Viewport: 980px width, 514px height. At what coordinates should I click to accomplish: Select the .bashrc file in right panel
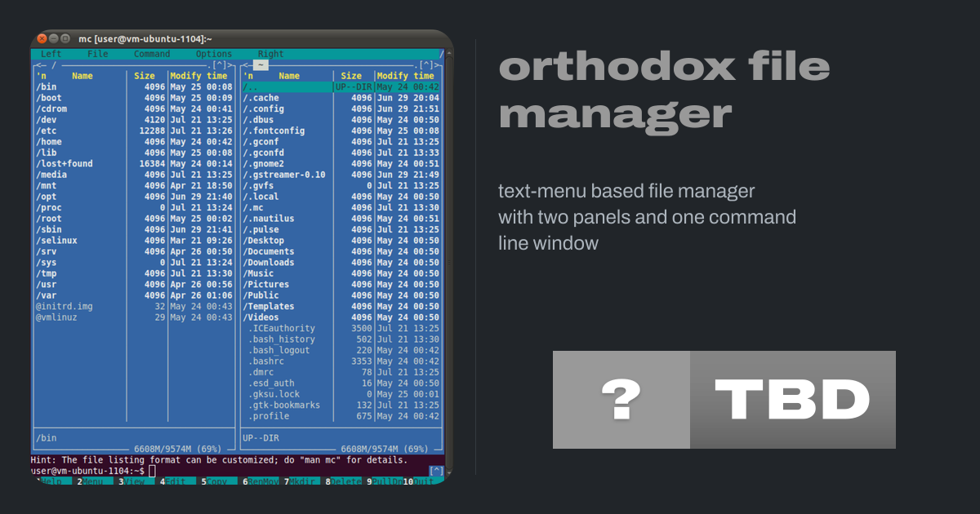coord(267,361)
